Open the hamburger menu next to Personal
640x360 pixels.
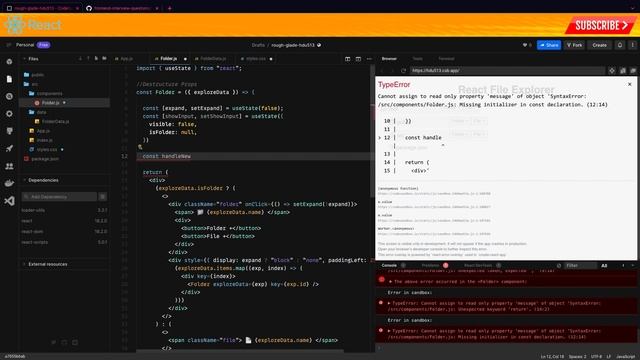click(9, 45)
